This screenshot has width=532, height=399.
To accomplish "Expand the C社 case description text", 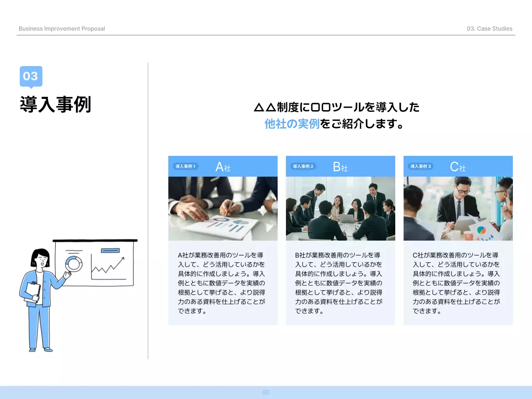I will coord(457,283).
